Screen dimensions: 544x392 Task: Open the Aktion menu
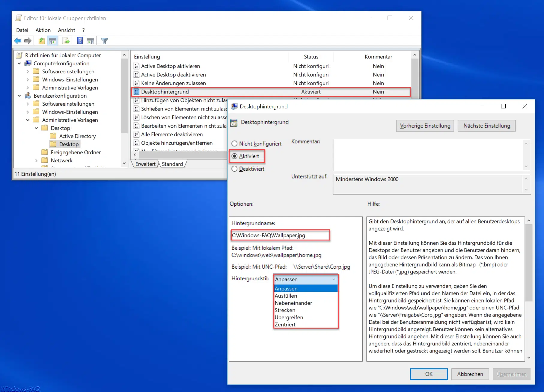point(43,30)
